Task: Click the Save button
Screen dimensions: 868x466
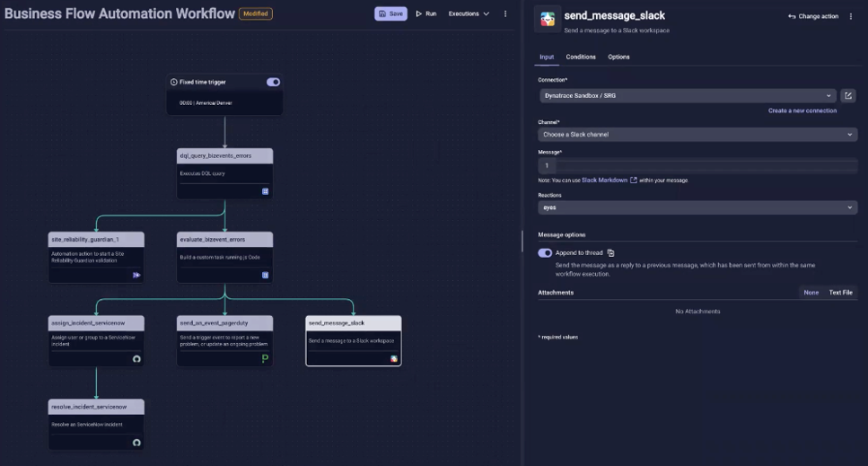Action: pos(390,13)
